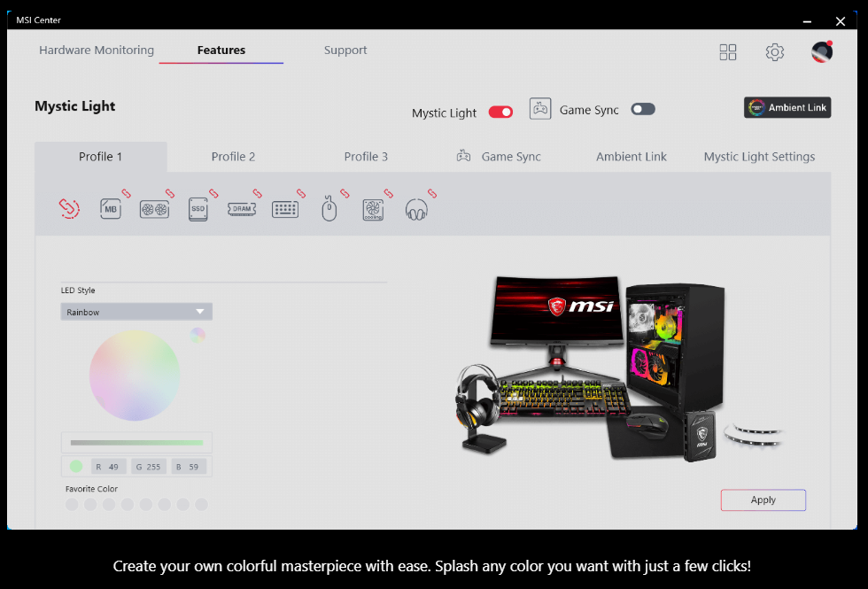Viewport: 868px width, 589px height.
Task: Click the dark Ambient Link button
Action: coord(787,107)
